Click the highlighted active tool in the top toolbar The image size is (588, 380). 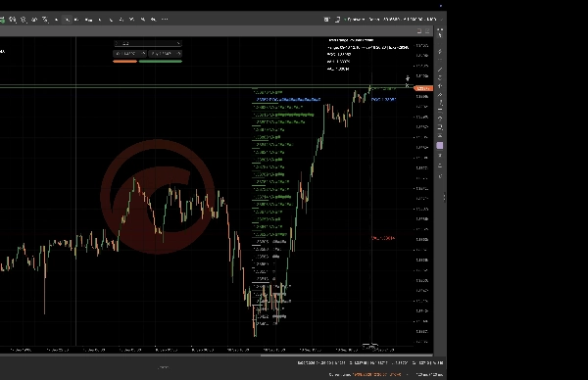[67, 20]
